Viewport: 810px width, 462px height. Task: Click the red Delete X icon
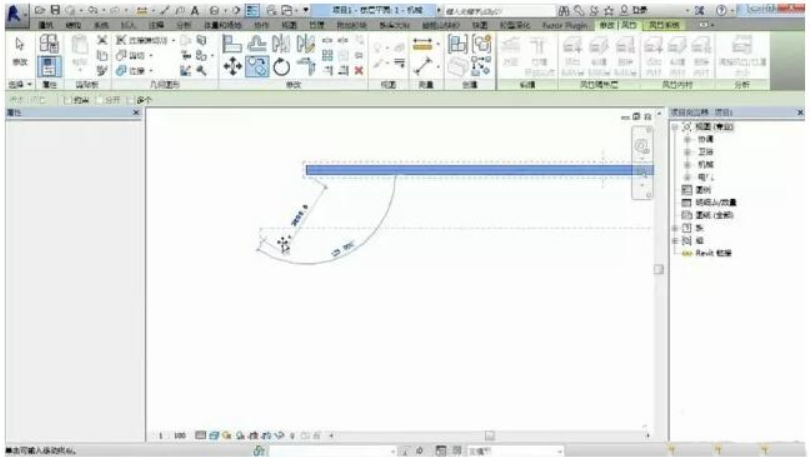[x=358, y=70]
